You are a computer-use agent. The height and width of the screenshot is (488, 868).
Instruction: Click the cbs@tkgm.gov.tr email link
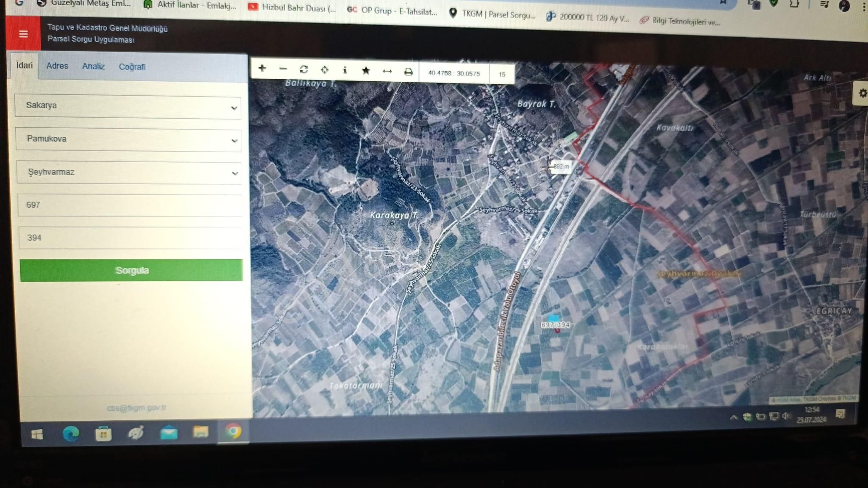pos(136,407)
